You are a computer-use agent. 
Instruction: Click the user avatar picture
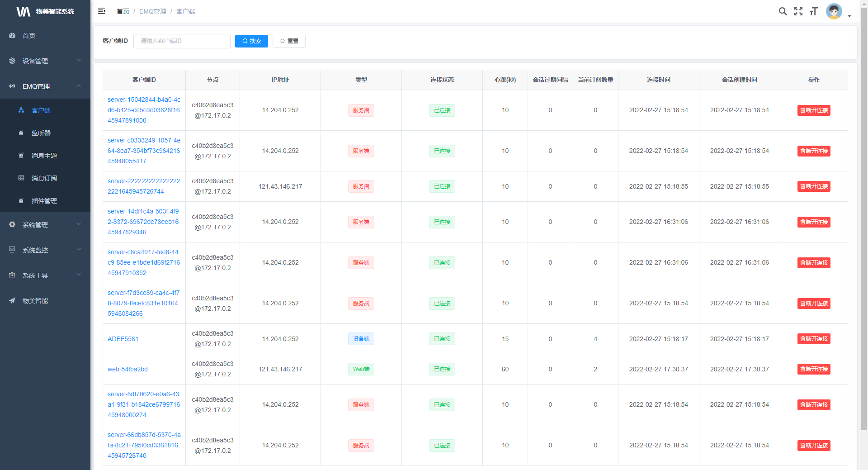834,11
